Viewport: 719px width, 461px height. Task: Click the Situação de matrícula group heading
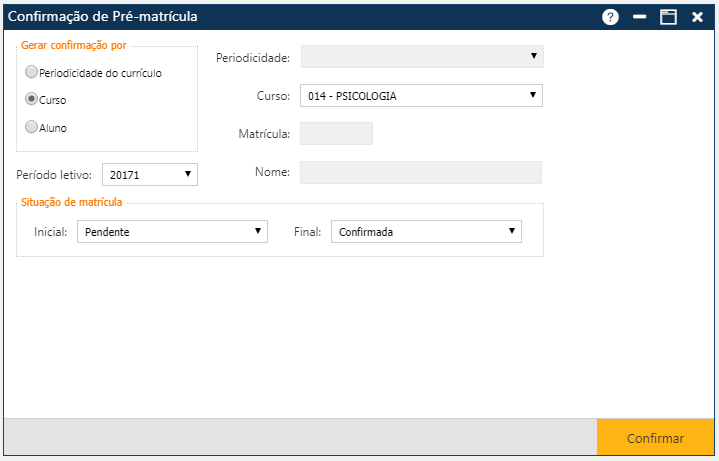71,202
